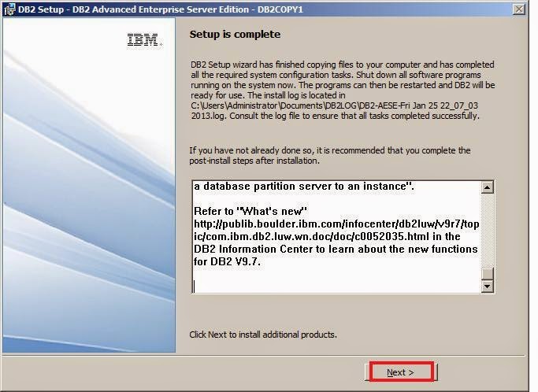
Task: Click the IBM logo
Action: tap(144, 40)
